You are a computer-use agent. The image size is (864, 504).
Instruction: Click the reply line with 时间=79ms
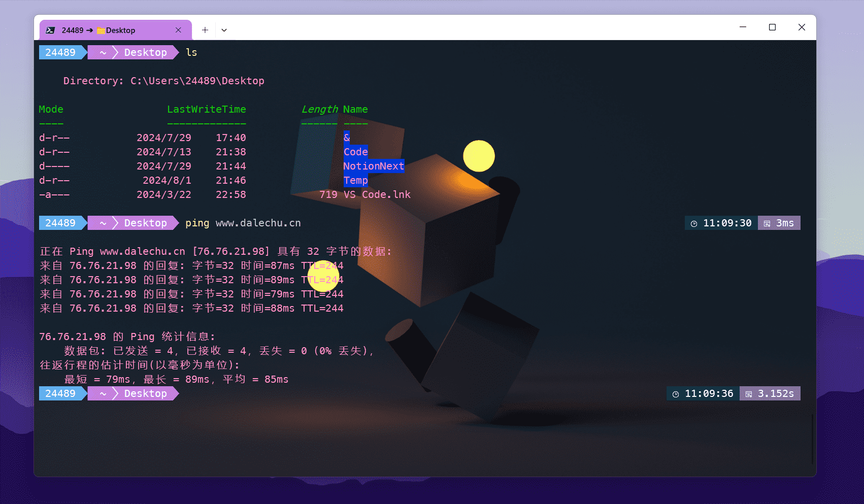191,294
